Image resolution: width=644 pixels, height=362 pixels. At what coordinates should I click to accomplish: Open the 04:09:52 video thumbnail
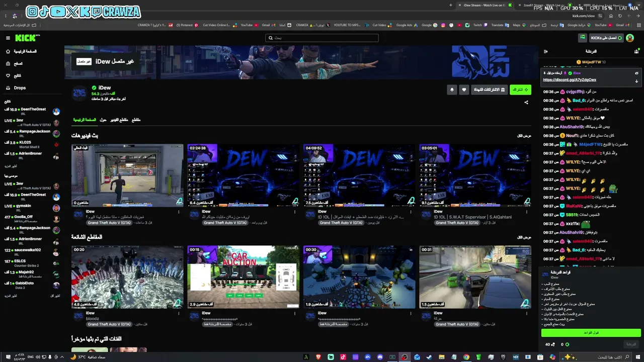click(359, 175)
